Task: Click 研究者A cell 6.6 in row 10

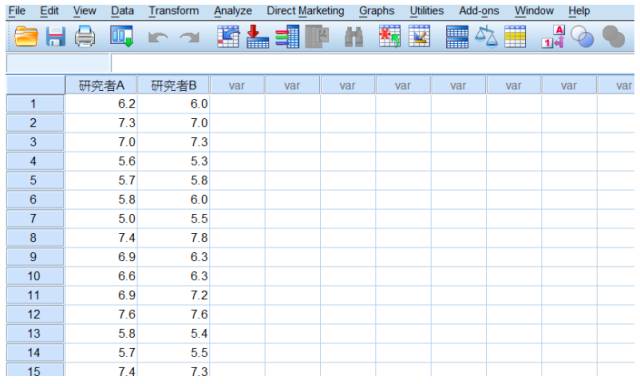Action: [101, 276]
